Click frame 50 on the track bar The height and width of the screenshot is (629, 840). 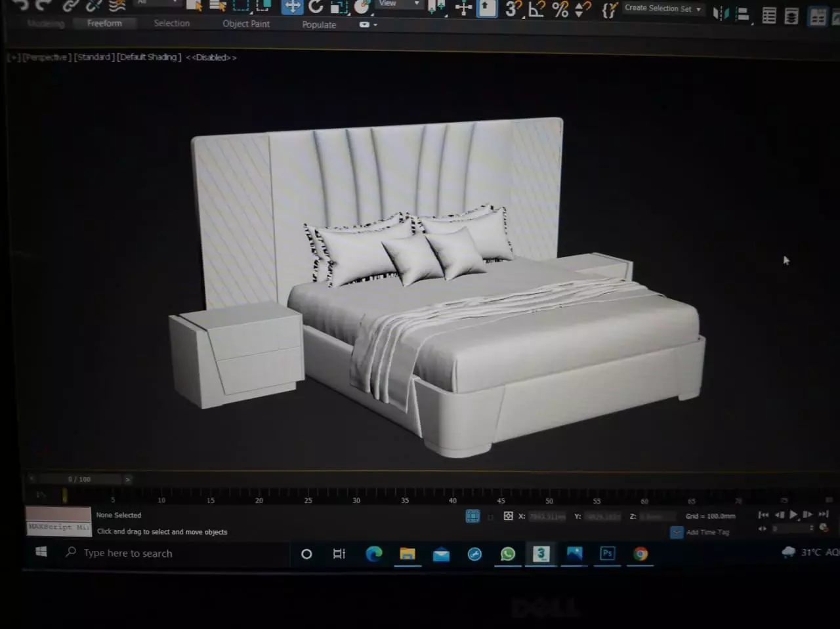[549, 500]
